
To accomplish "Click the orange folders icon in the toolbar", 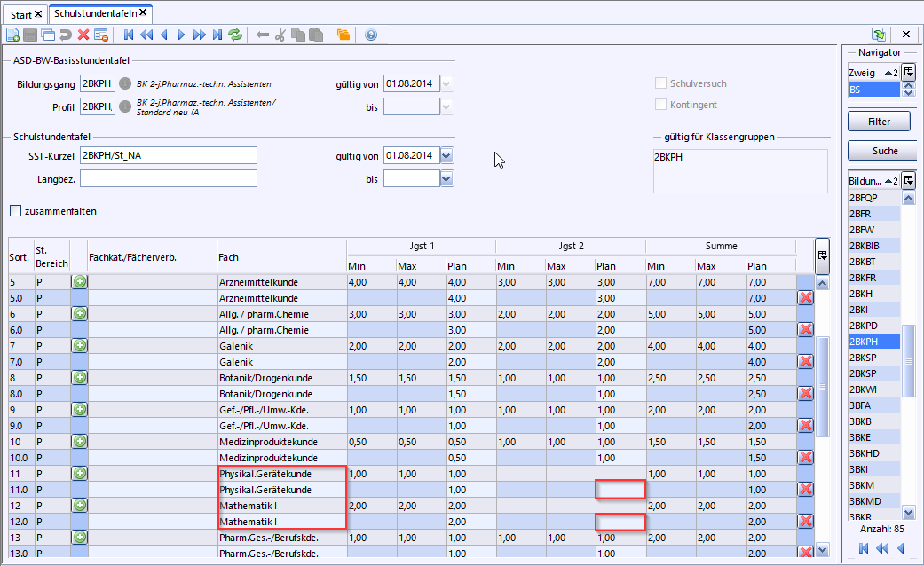I will coord(343,35).
